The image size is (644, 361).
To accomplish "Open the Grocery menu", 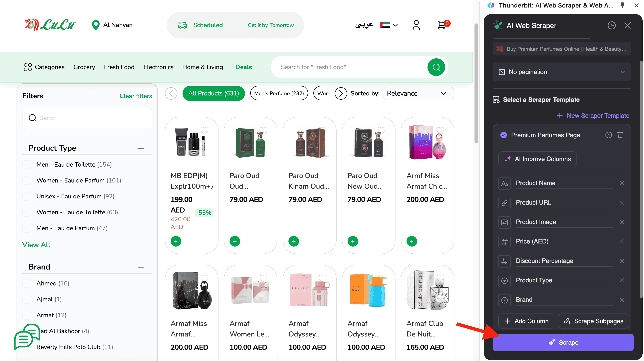I will coord(84,67).
